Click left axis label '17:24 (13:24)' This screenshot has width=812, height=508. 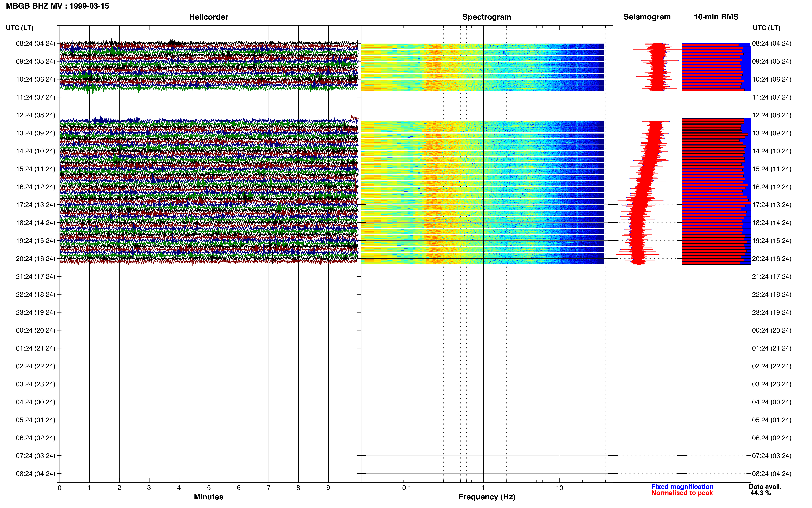point(36,205)
